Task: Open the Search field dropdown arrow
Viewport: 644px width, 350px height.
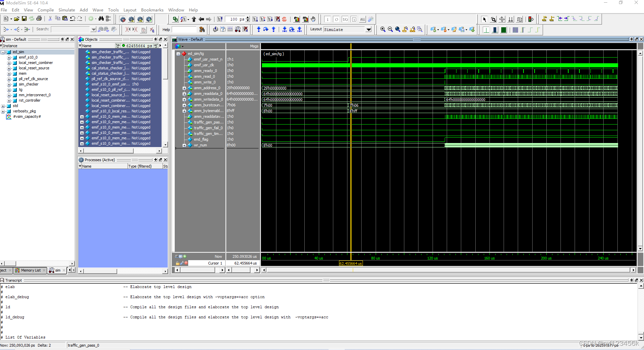Action: [x=94, y=30]
